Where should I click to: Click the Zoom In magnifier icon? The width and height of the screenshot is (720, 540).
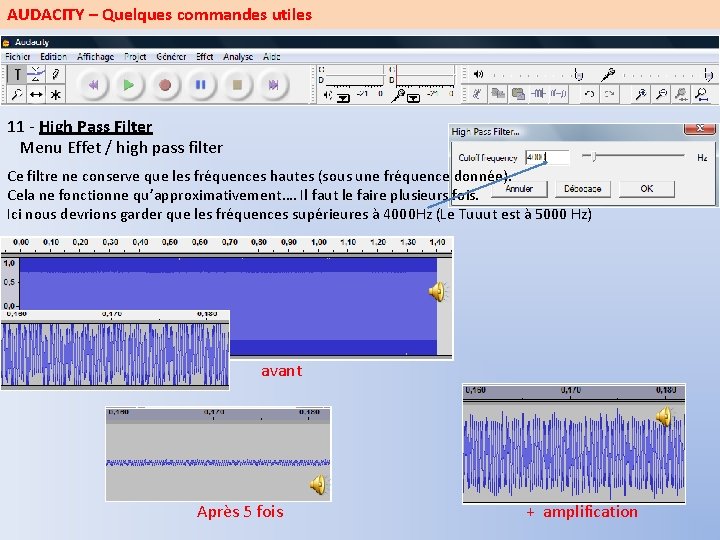click(641, 94)
